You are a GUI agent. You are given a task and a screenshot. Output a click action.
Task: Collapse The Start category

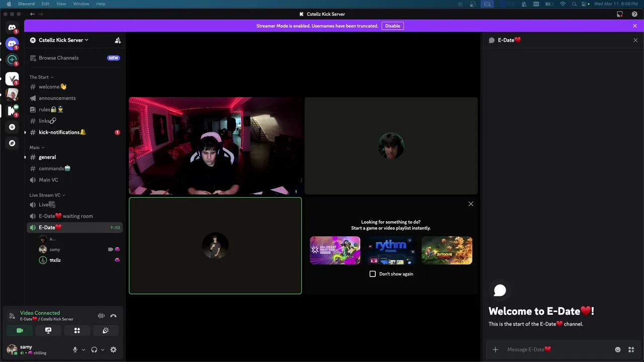pyautogui.click(x=41, y=77)
